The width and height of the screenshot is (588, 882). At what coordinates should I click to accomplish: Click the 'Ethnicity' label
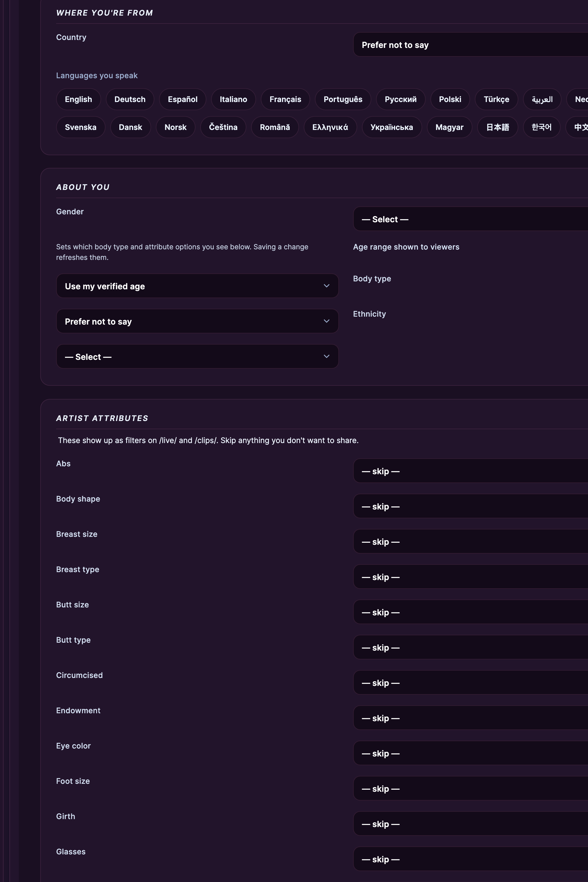(369, 314)
